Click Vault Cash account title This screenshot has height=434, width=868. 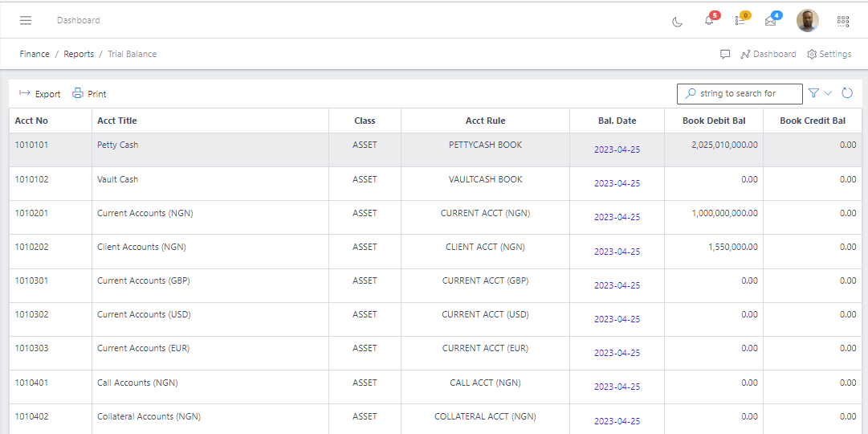[117, 179]
